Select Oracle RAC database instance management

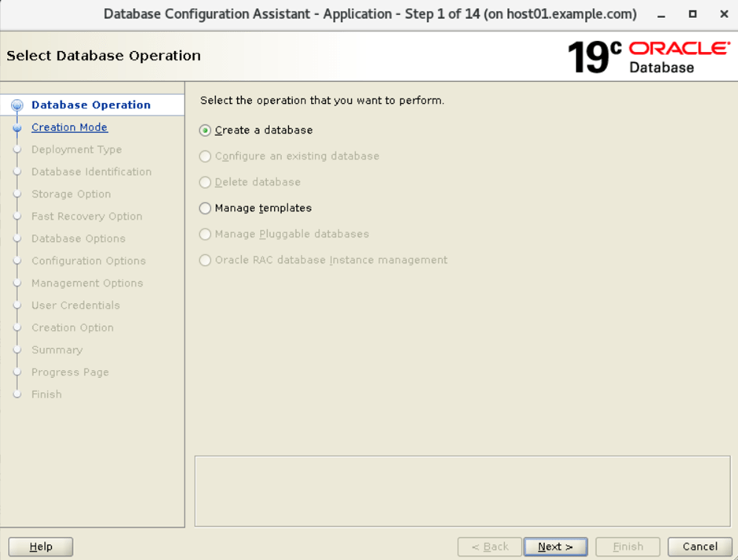click(x=206, y=260)
